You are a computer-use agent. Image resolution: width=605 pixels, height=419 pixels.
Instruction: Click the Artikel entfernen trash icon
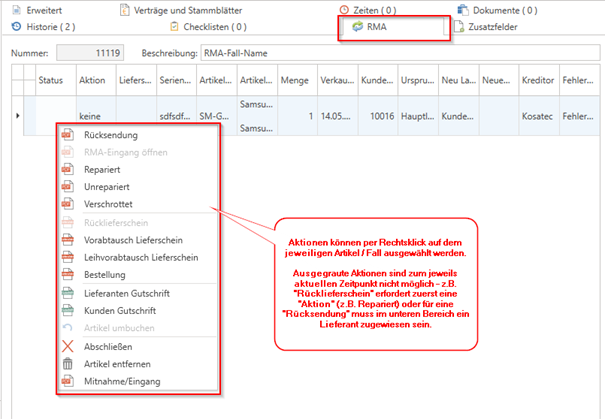pyautogui.click(x=68, y=363)
